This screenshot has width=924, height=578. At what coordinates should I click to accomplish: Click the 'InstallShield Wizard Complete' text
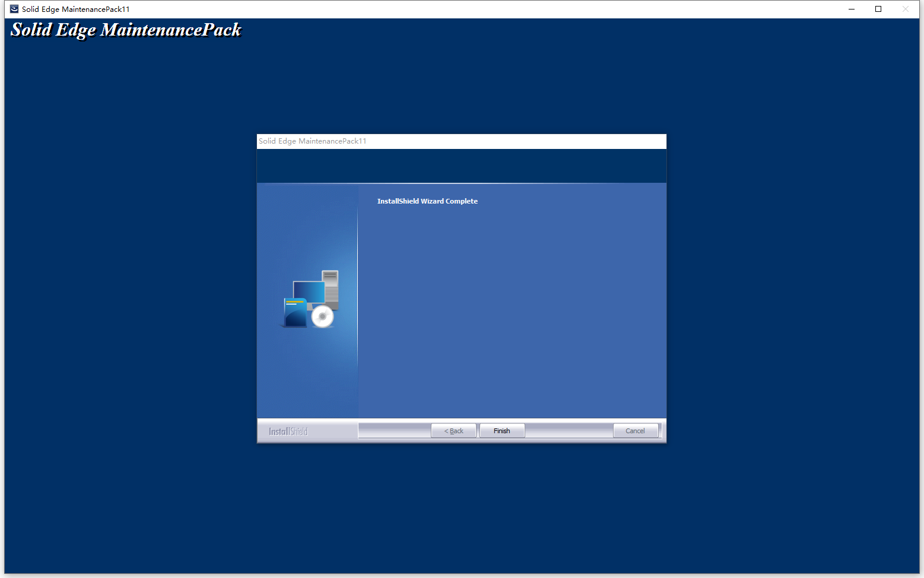click(427, 201)
